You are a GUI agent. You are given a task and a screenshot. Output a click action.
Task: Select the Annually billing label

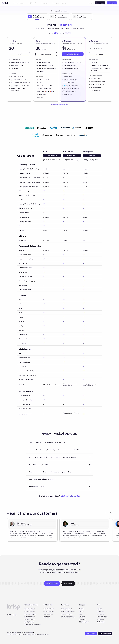click(x=61, y=33)
